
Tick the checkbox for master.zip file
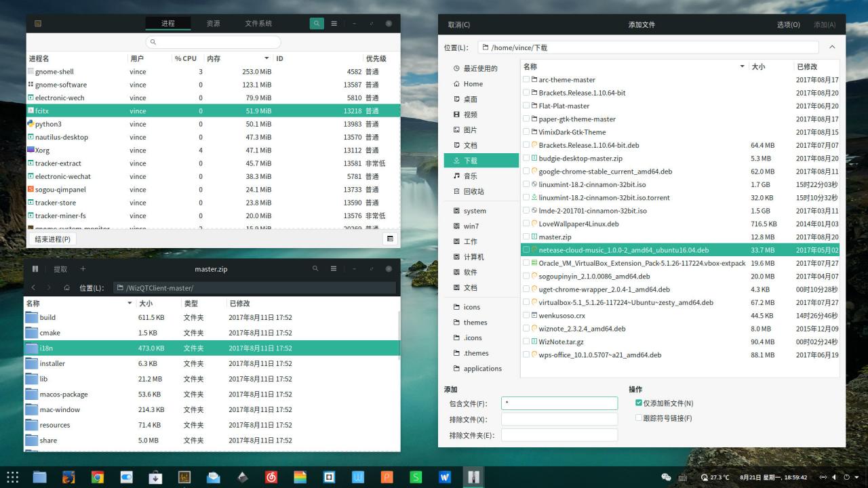(526, 237)
